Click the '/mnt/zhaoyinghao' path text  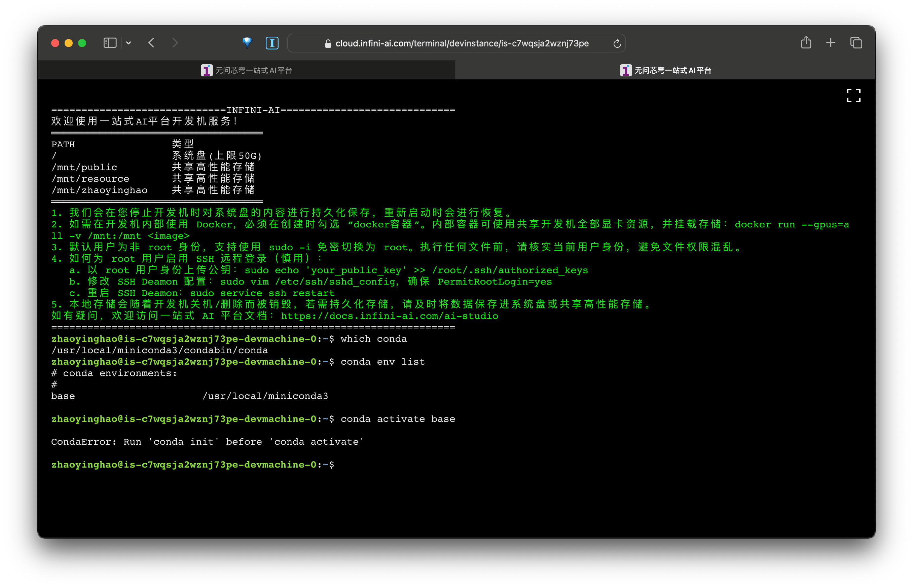(99, 190)
